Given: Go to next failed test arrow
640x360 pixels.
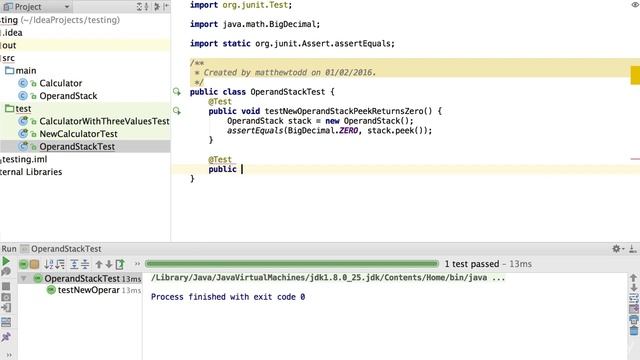Looking at the screenshot, I should [x=109, y=264].
